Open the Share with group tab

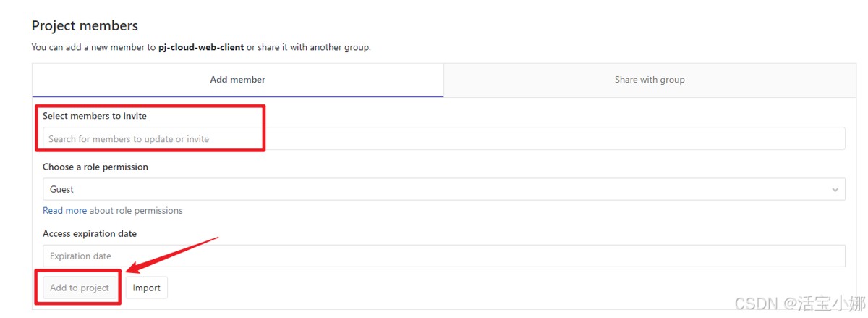click(x=649, y=80)
